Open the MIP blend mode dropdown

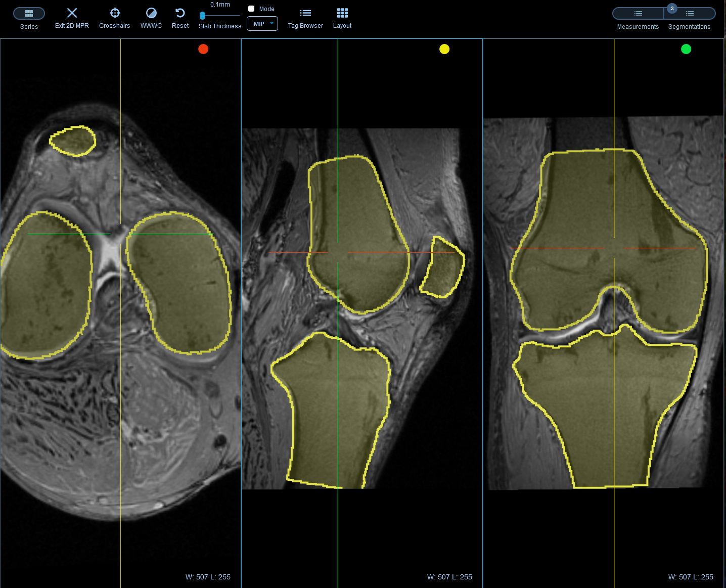pyautogui.click(x=262, y=23)
